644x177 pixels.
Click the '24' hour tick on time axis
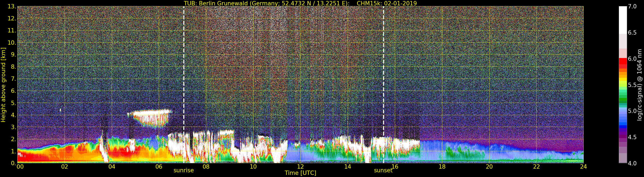coord(583,167)
